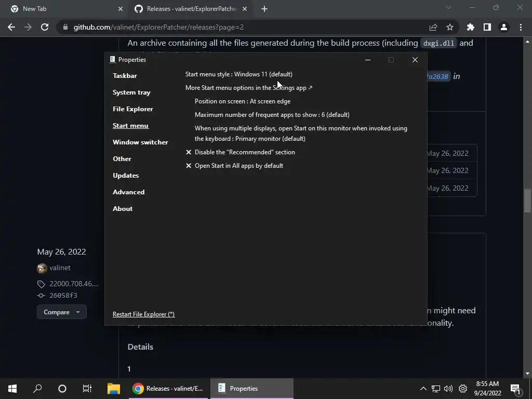The width and height of the screenshot is (532, 399).
Task: Click scroll-down arrow of page scrollbar
Action: pos(527,374)
